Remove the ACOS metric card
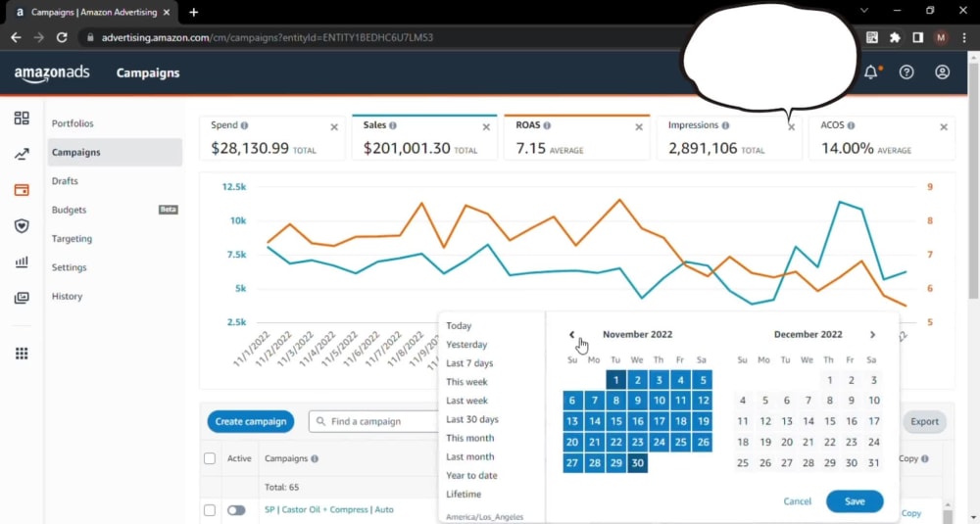Viewport: 980px width, 524px height. pyautogui.click(x=944, y=127)
